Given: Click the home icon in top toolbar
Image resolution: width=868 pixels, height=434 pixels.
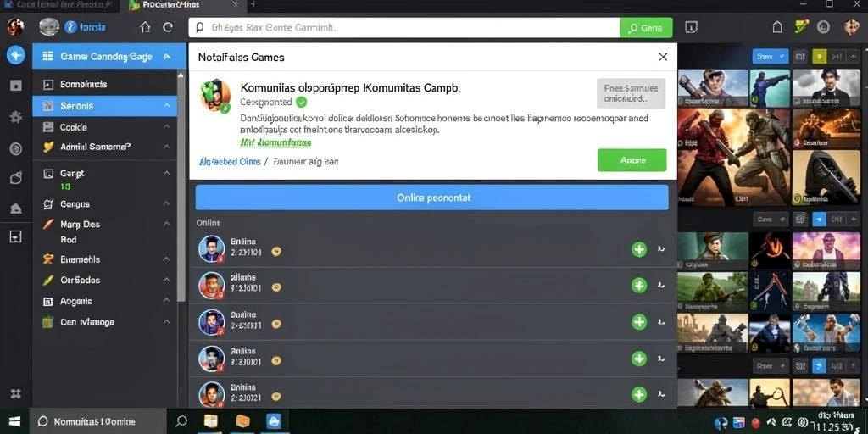Looking at the screenshot, I should (x=145, y=27).
